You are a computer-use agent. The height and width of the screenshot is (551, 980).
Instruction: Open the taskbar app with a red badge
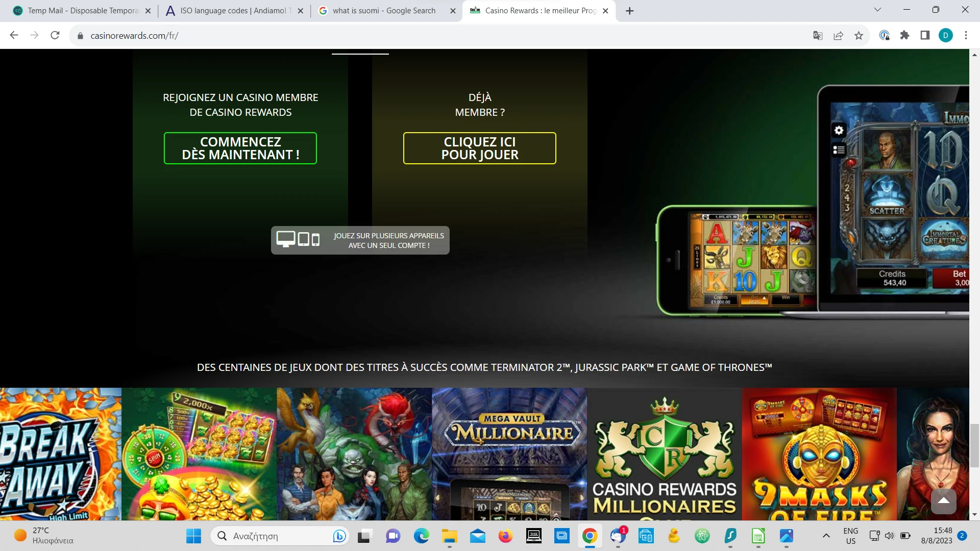(618, 536)
